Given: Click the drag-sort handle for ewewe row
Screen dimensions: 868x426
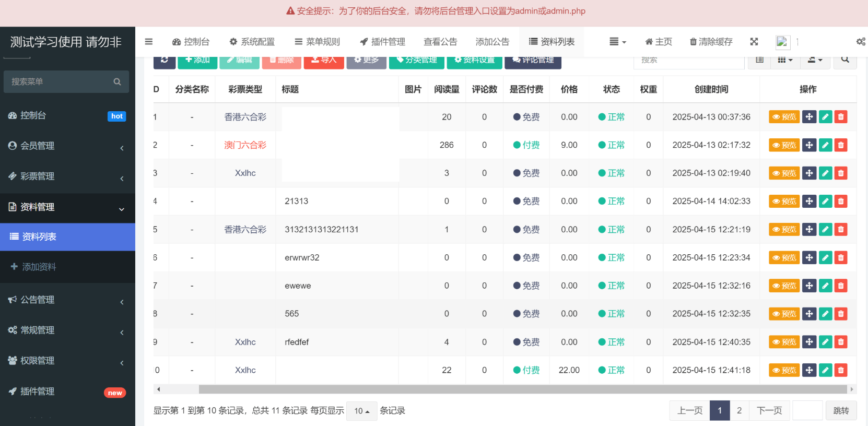Looking at the screenshot, I should point(809,286).
